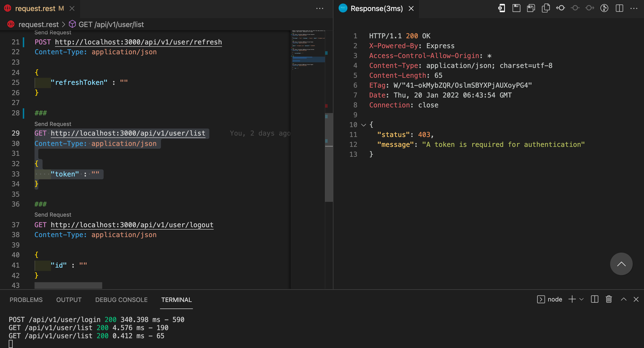644x348 pixels.
Task: Click Send Request above the logout request
Action: [x=53, y=215]
